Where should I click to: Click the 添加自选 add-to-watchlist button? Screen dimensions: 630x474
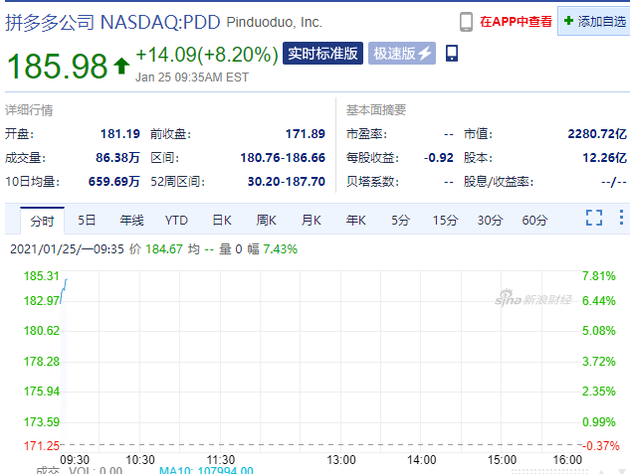[595, 21]
